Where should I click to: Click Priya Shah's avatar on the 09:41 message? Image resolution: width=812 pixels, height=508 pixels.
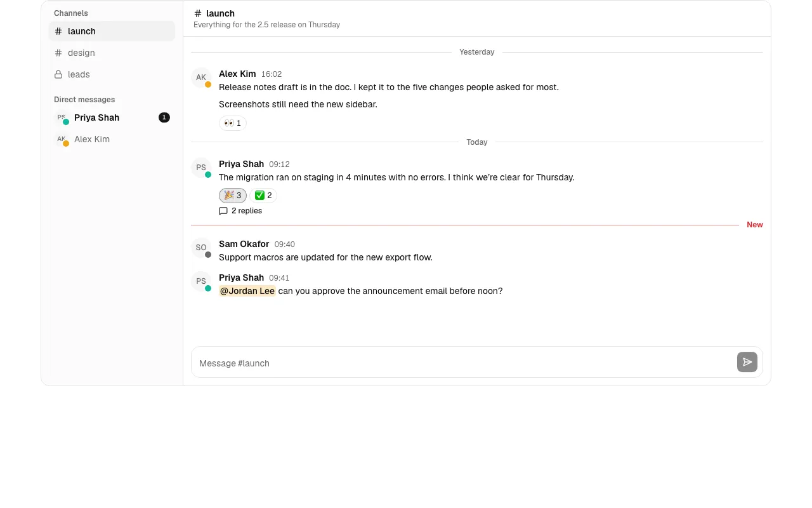[201, 281]
